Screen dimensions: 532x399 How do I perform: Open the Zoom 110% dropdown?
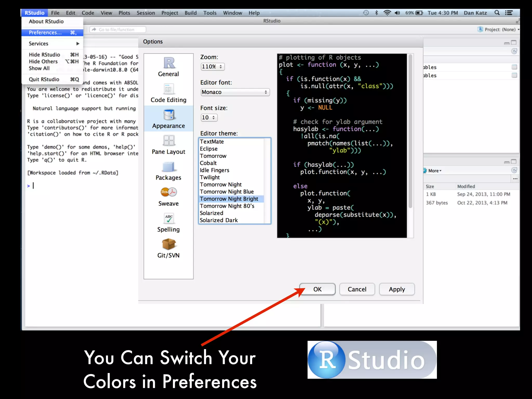pyautogui.click(x=212, y=67)
